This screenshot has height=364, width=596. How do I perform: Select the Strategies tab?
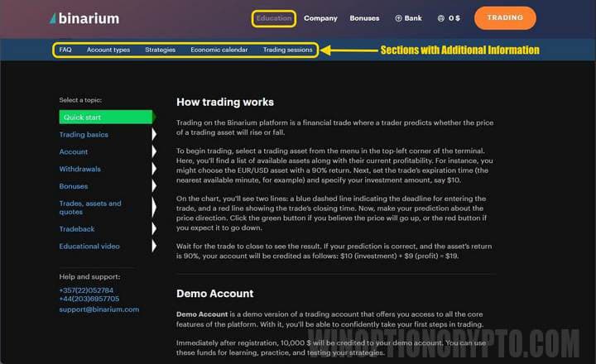point(160,50)
